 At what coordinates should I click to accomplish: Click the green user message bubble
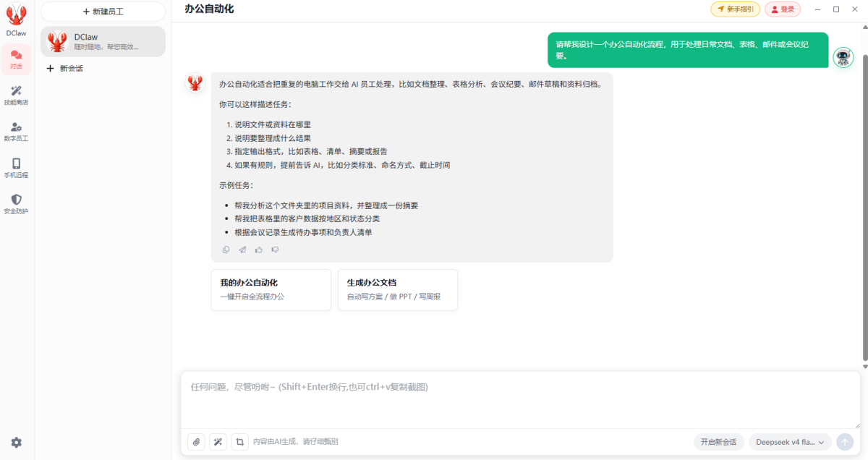coord(688,50)
